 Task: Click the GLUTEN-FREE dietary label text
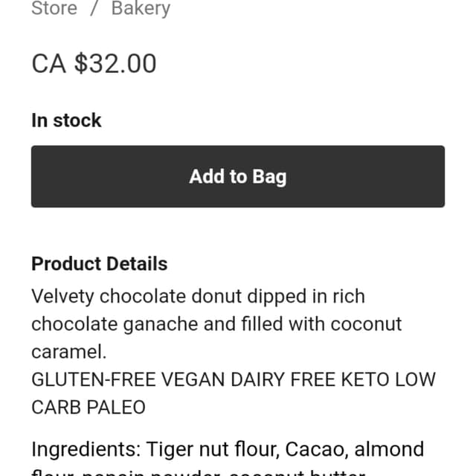click(x=94, y=379)
